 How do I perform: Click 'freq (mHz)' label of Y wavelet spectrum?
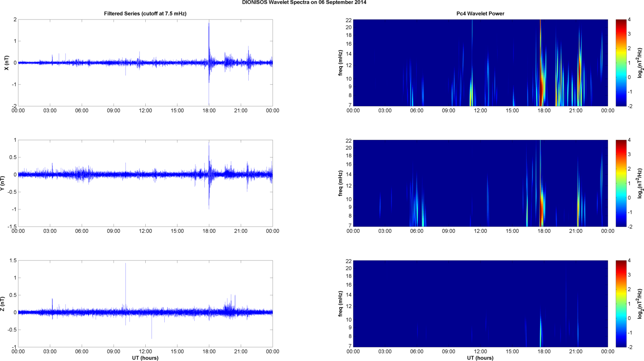340,183
